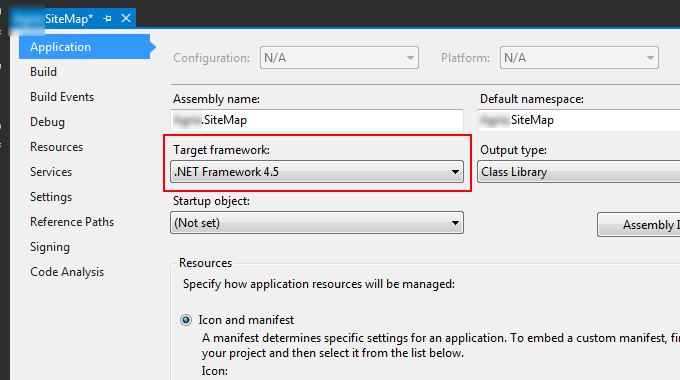The width and height of the screenshot is (680, 380).
Task: Open the Code Analysis page
Action: pos(67,272)
